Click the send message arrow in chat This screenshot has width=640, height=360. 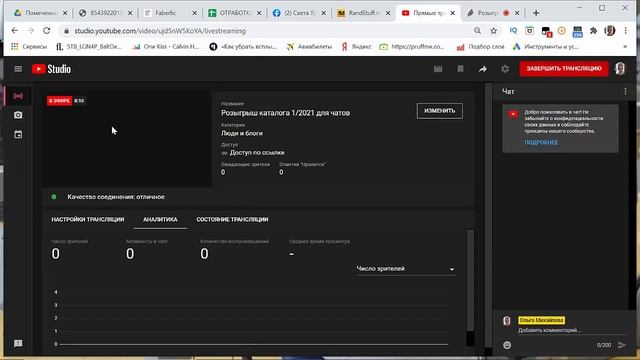[622, 345]
